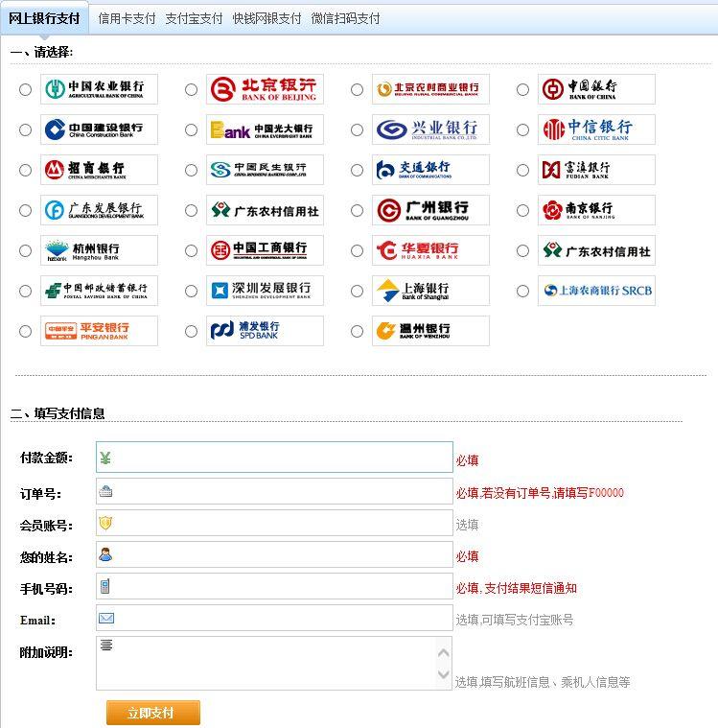
Task: Select the radio button for 招商银行
Action: pyautogui.click(x=25, y=171)
